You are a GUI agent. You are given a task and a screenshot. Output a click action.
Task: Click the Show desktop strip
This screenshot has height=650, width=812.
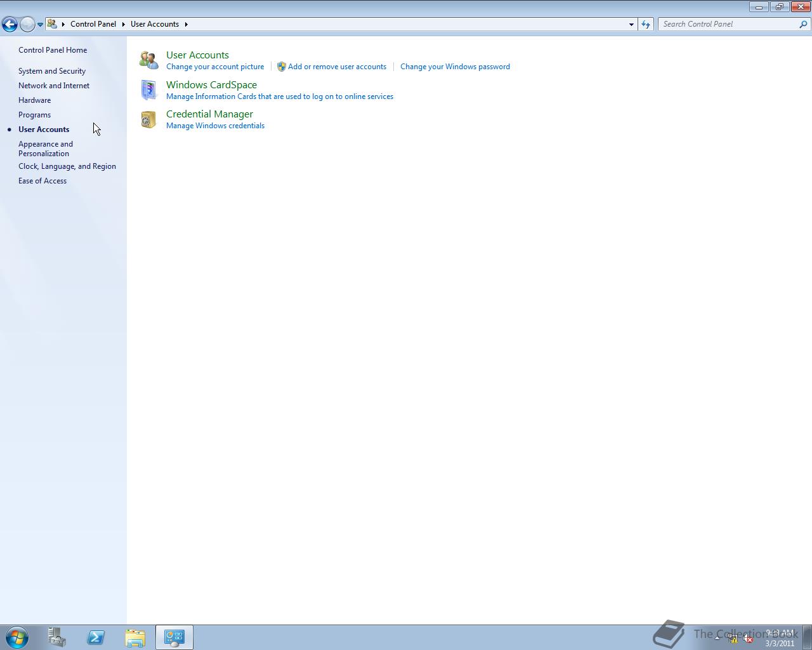coord(807,637)
